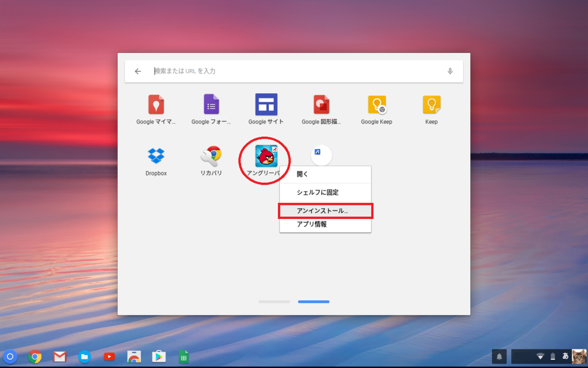Open the Google Sites app
Viewport: 588px width, 368px height.
266,105
